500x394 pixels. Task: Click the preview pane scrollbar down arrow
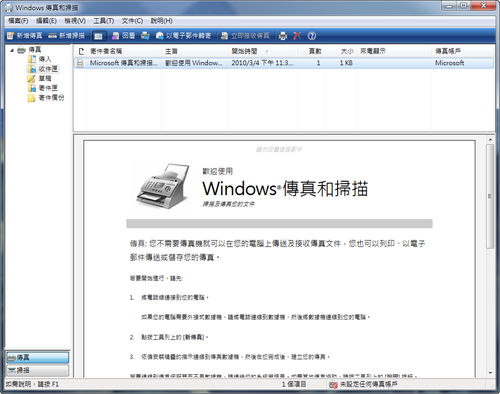click(x=490, y=373)
